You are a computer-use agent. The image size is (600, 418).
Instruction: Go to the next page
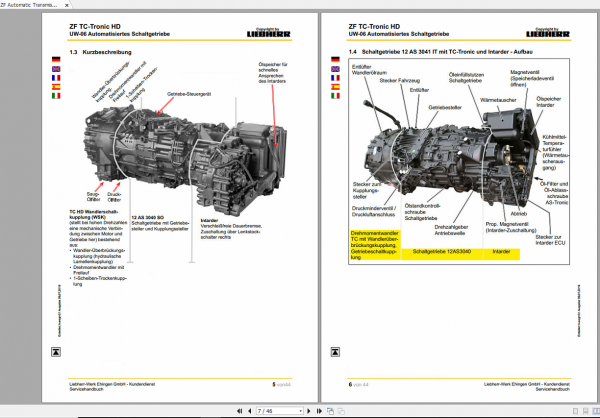pos(309,411)
